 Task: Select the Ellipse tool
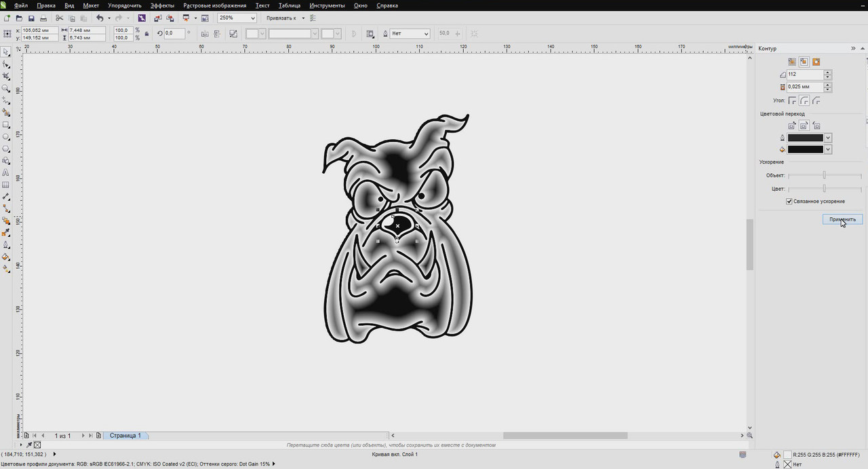point(6,137)
